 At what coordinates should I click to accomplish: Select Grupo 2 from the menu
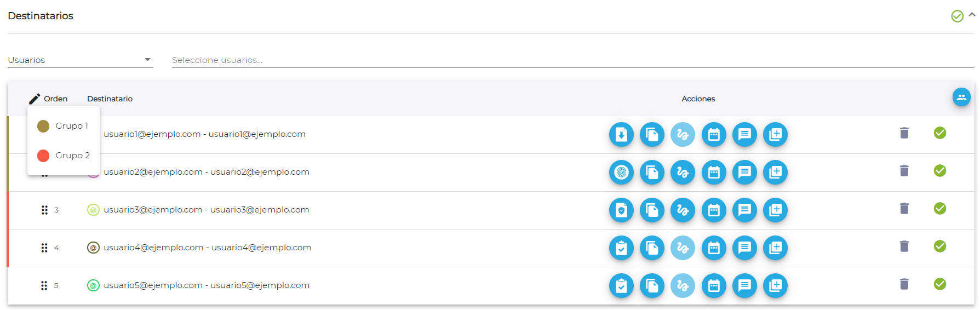(x=64, y=156)
